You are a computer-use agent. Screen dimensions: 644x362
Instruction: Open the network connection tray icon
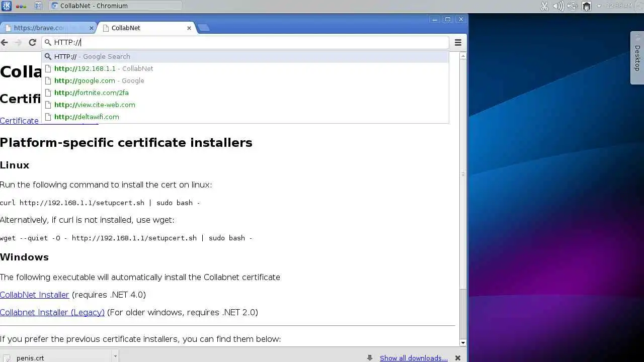coord(586,6)
